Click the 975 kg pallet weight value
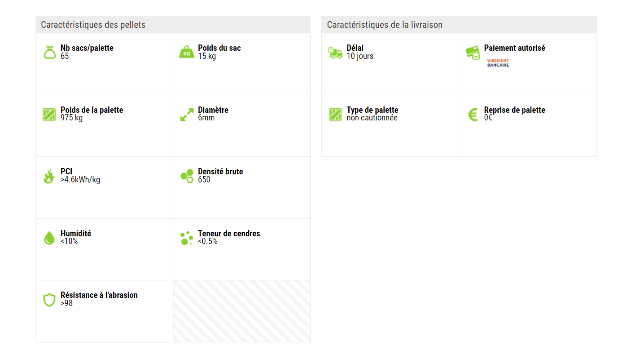The height and width of the screenshot is (350, 644). (72, 118)
